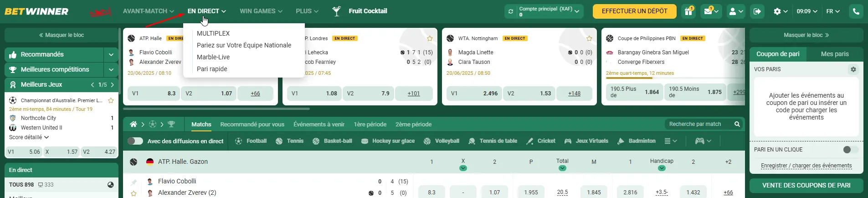Viewport: 868px width, 198px height.
Task: Click the logout door icon
Action: [757, 11]
